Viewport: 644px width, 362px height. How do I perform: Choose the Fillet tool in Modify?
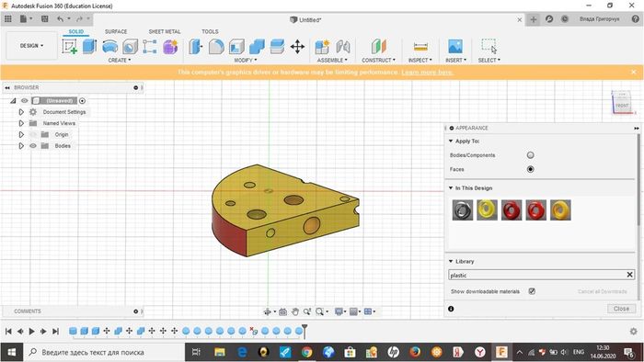pos(216,47)
